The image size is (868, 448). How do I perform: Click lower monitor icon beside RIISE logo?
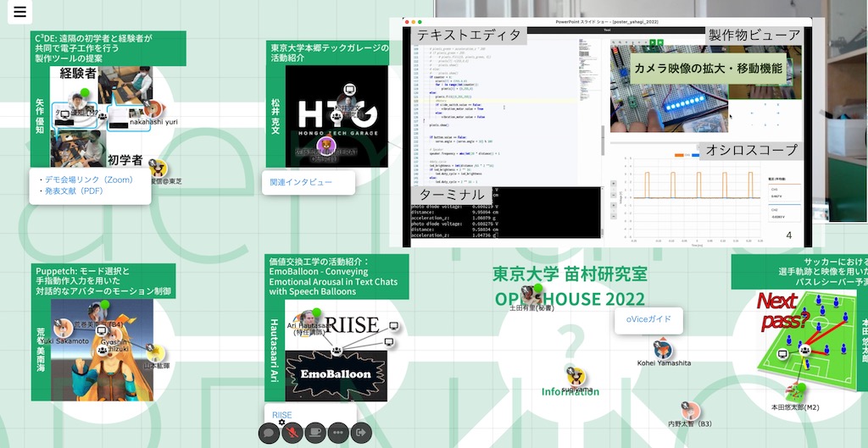coord(389,342)
